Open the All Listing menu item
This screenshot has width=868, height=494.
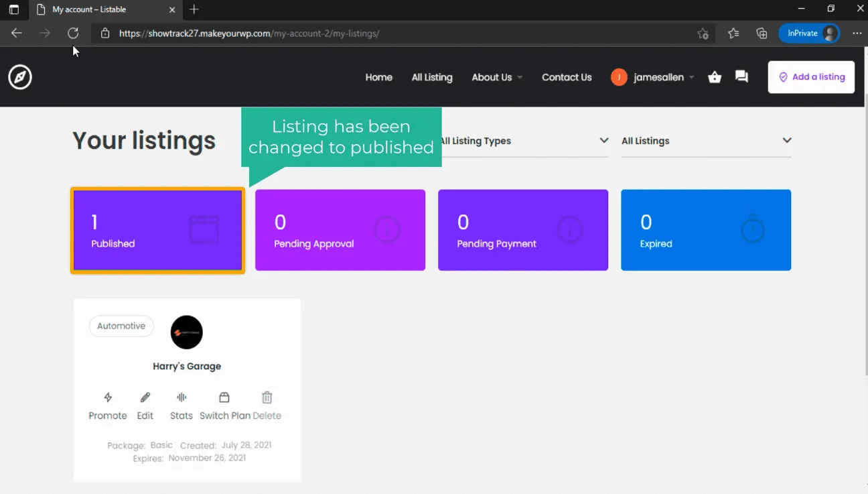tap(432, 77)
